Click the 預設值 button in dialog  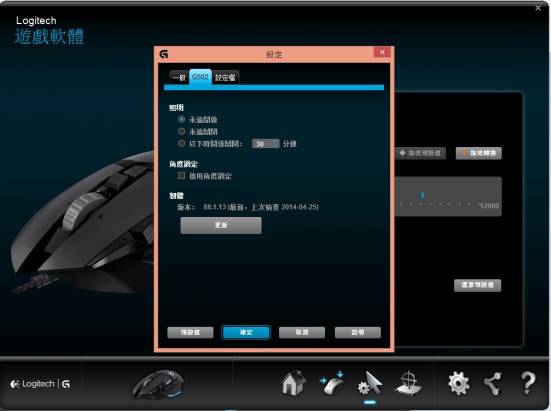[190, 332]
